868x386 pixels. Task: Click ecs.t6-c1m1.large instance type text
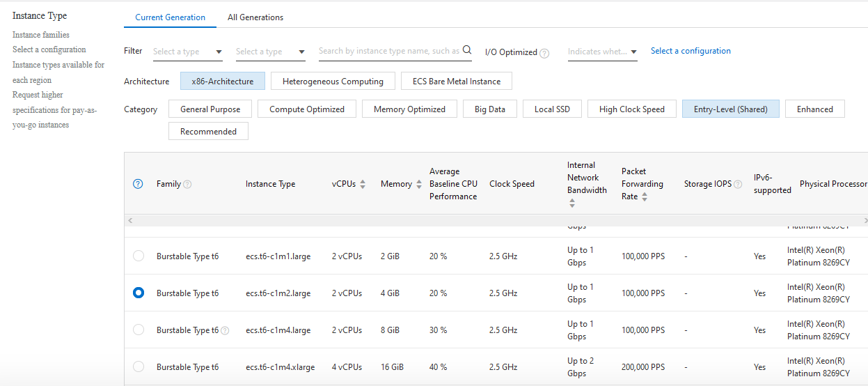(x=278, y=256)
